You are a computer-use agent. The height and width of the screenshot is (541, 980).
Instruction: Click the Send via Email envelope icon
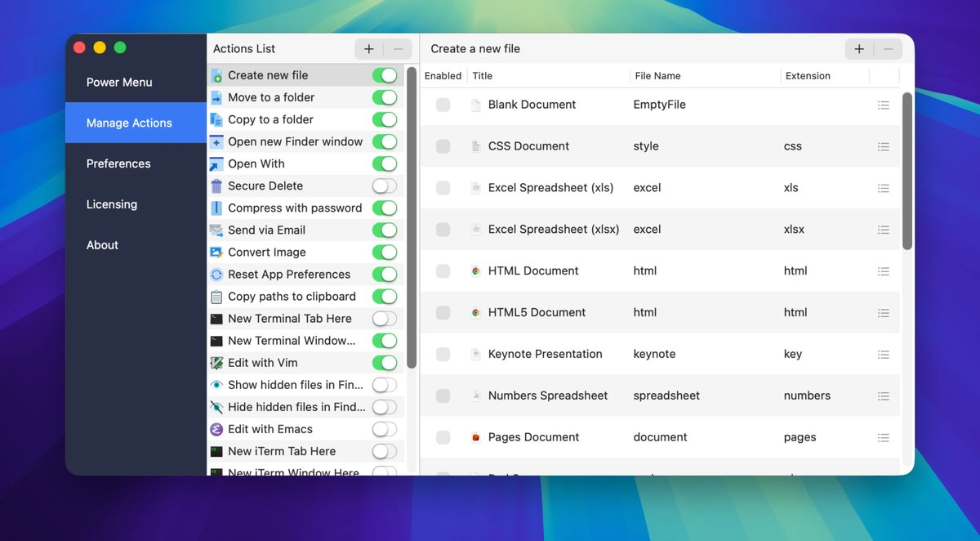[x=216, y=230]
